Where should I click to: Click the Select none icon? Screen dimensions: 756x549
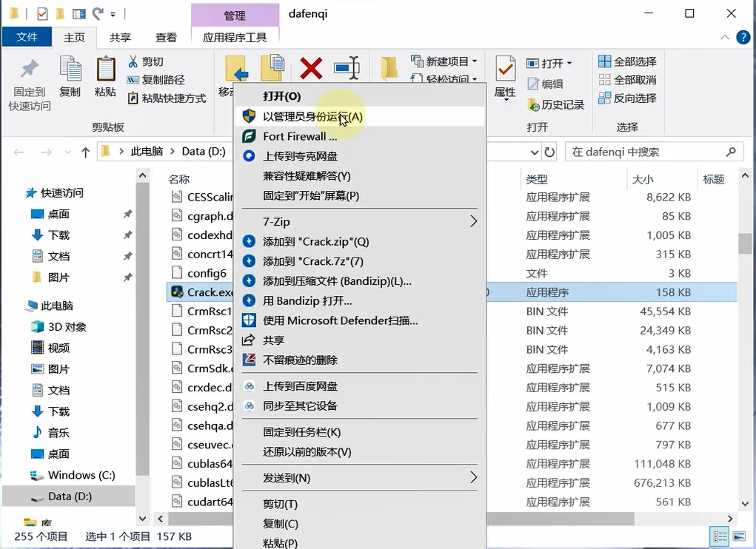[x=605, y=79]
